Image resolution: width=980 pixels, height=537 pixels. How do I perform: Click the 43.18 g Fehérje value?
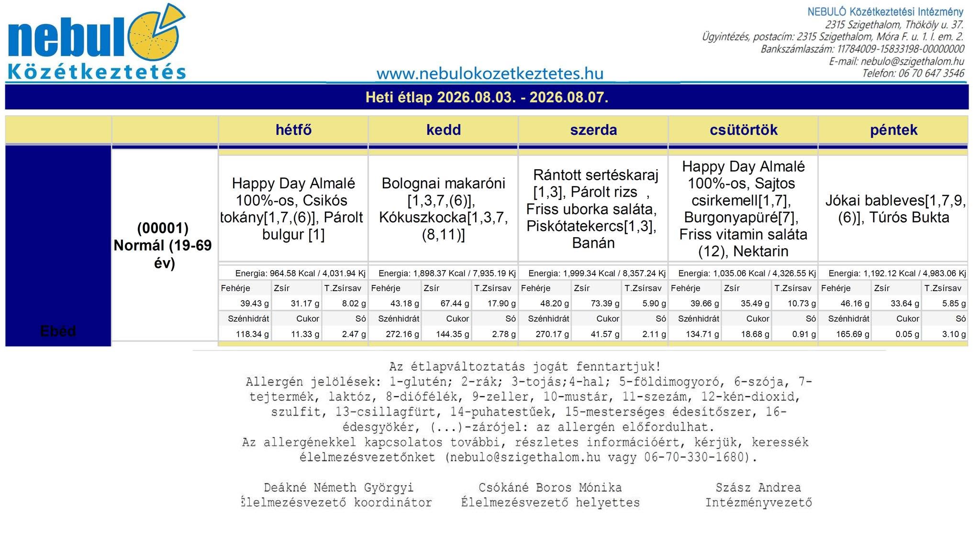(x=404, y=304)
